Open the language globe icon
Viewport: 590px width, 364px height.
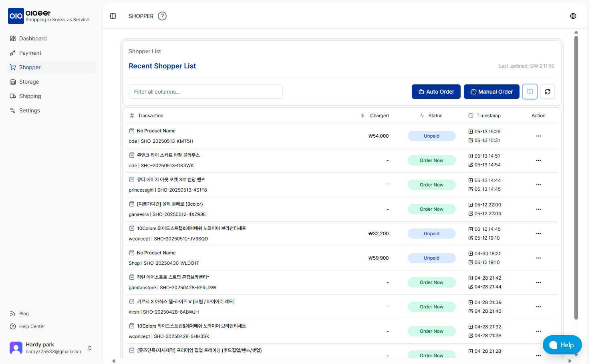point(573,16)
